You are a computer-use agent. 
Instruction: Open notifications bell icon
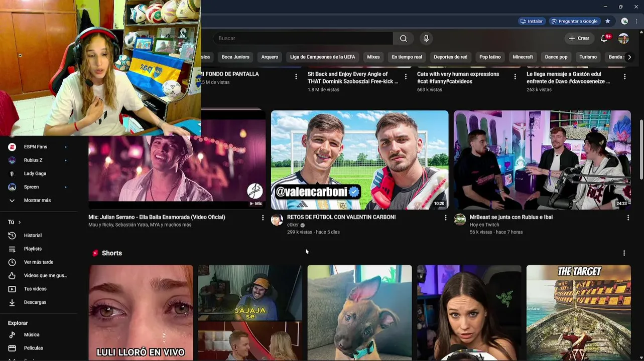(604, 39)
